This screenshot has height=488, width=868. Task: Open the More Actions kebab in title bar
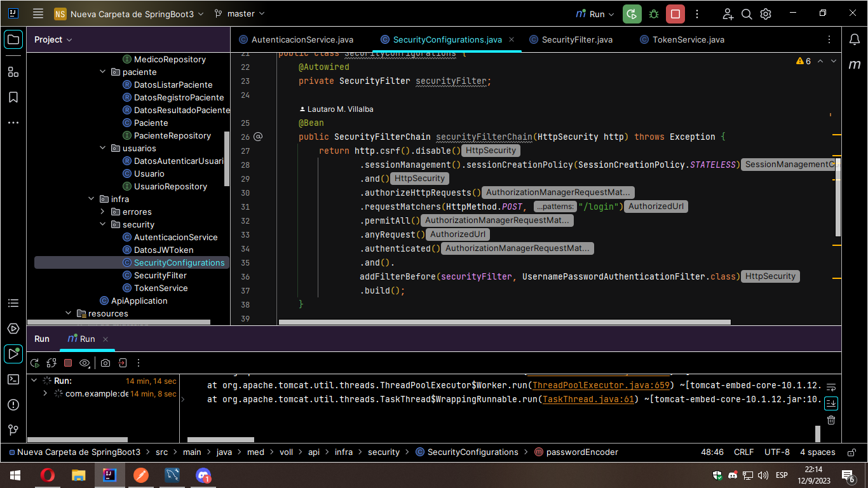pos(697,13)
